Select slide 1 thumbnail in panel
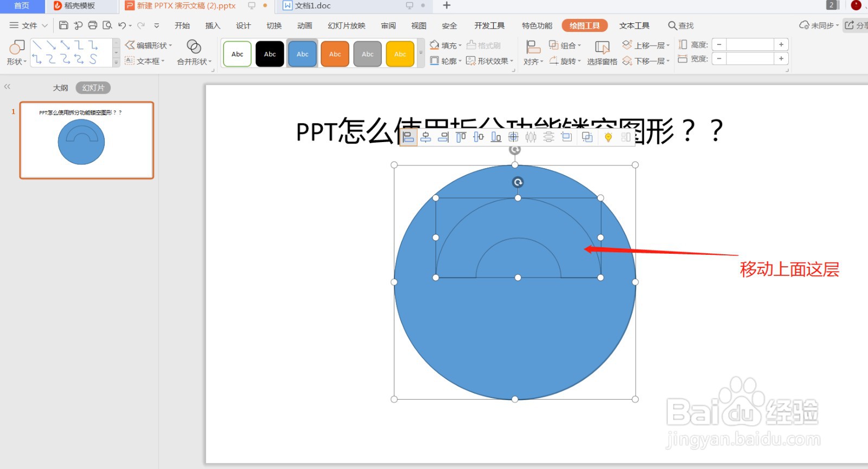Screen dimensions: 868x469 [x=87, y=140]
